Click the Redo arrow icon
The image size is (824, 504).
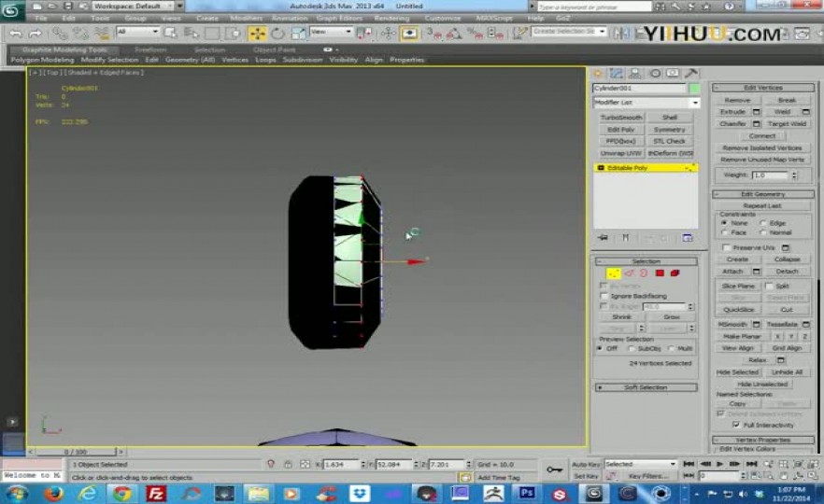[x=36, y=34]
